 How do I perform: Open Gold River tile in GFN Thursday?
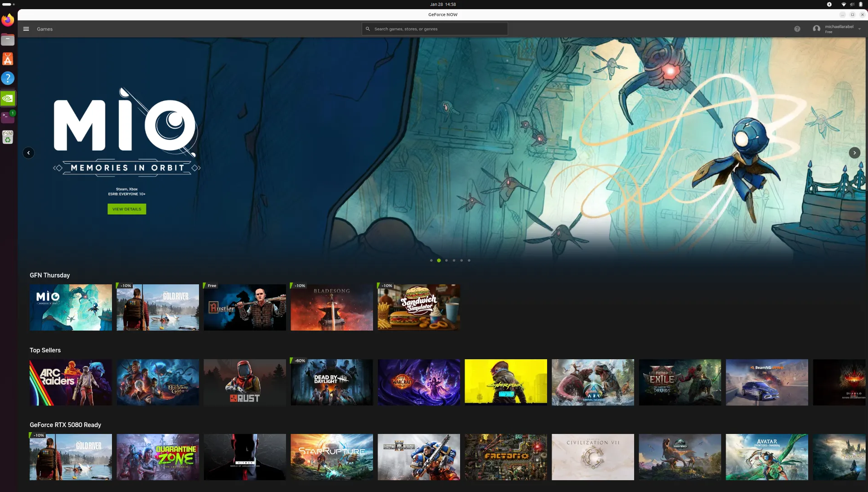158,307
